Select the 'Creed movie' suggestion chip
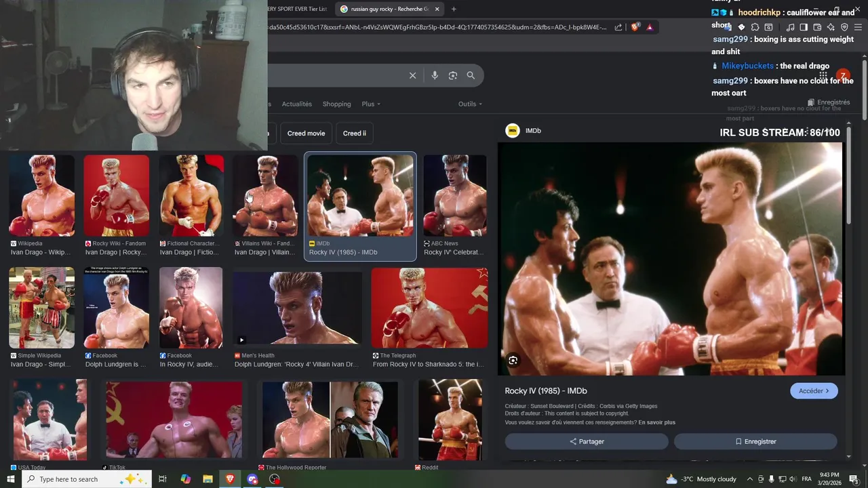The width and height of the screenshot is (868, 488). pyautogui.click(x=307, y=133)
